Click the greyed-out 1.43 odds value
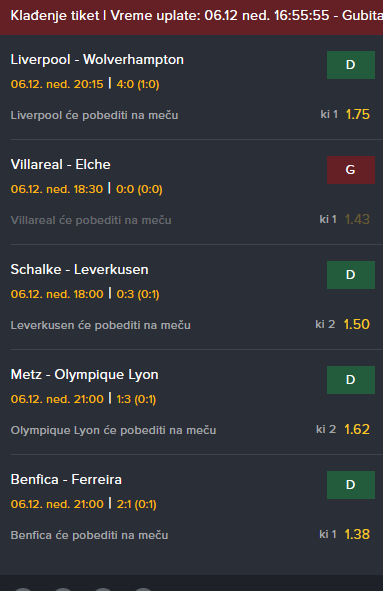This screenshot has width=383, height=591. click(x=357, y=219)
